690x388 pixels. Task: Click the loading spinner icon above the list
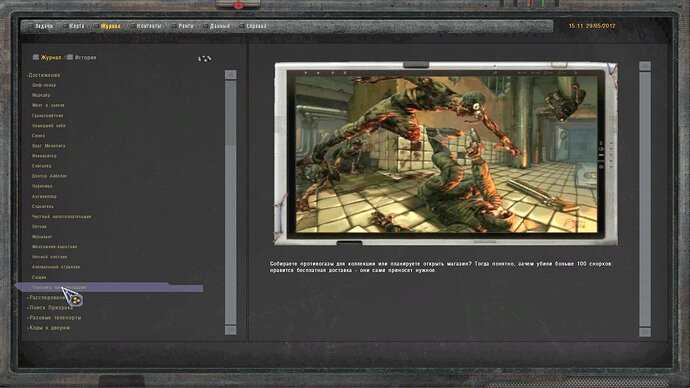pyautogui.click(x=205, y=58)
